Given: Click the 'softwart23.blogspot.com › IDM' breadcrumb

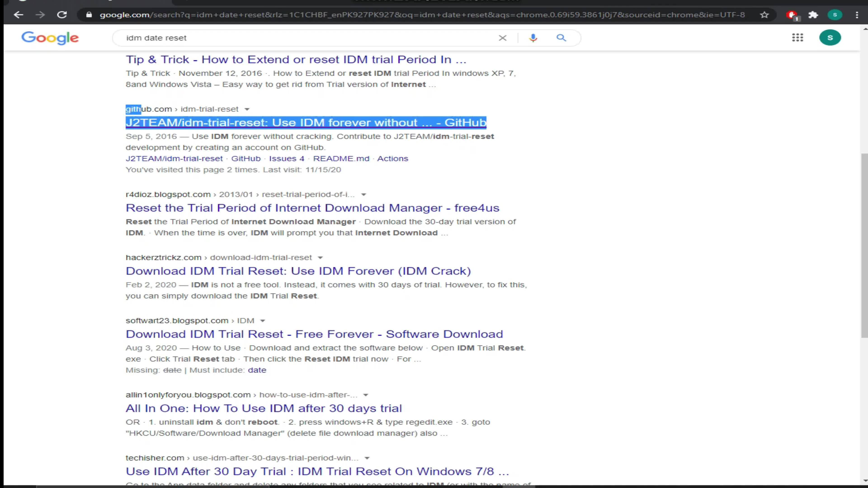Looking at the screenshot, I should coord(190,321).
